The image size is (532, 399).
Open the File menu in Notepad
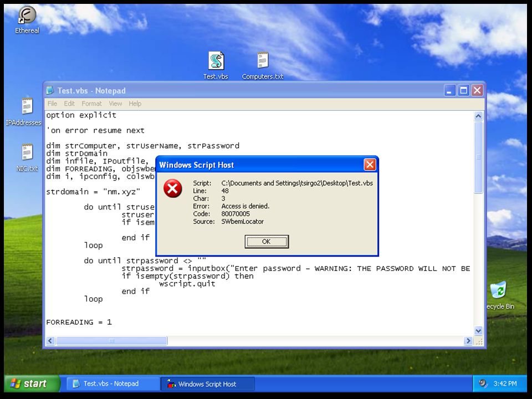click(52, 104)
